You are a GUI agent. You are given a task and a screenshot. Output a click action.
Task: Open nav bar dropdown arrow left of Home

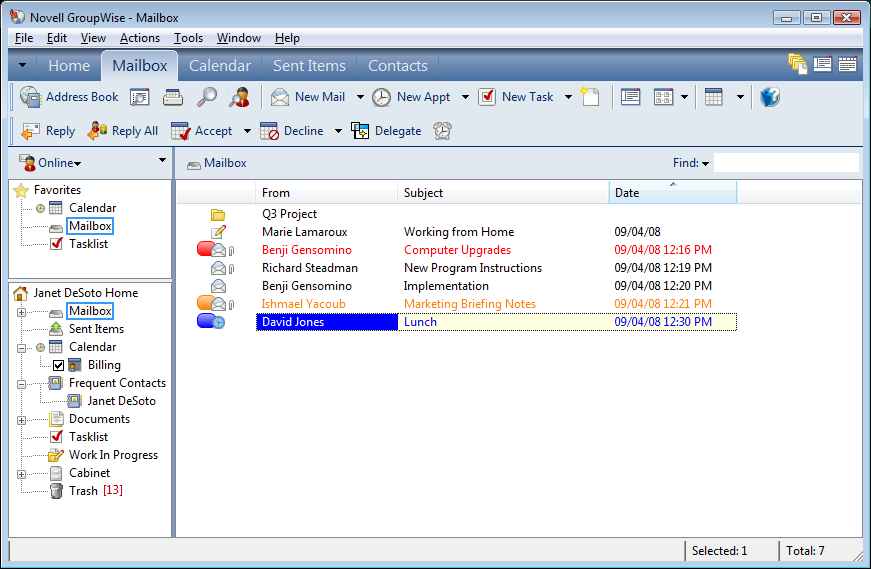coord(22,65)
